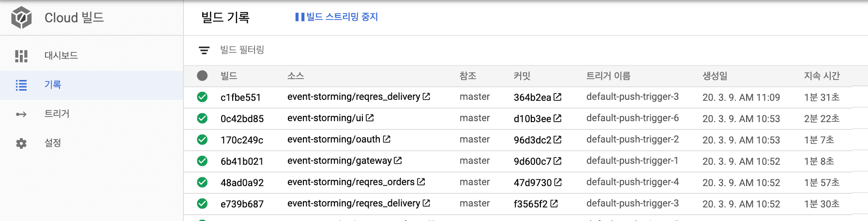Open the 대시보드 dashboard sidebar item

pos(91,56)
